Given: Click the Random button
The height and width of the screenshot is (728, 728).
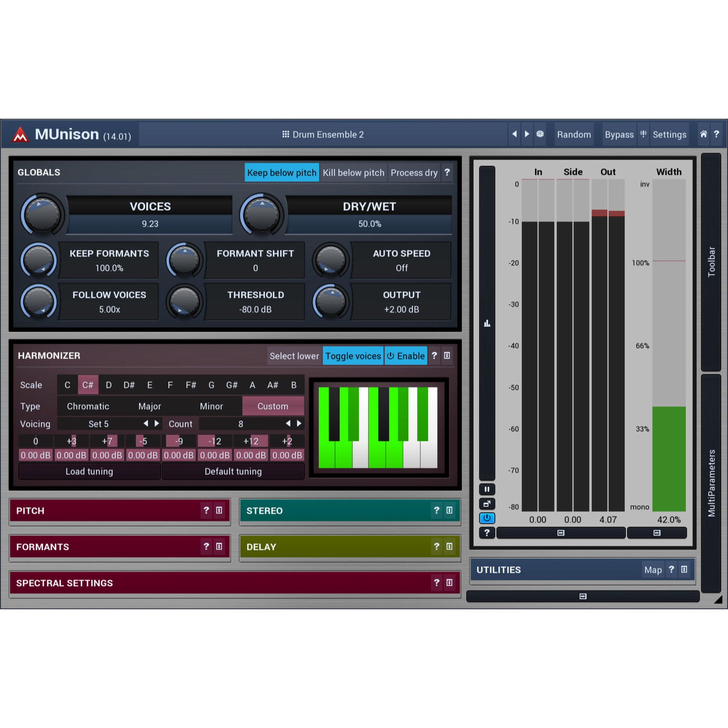Looking at the screenshot, I should click(x=574, y=135).
